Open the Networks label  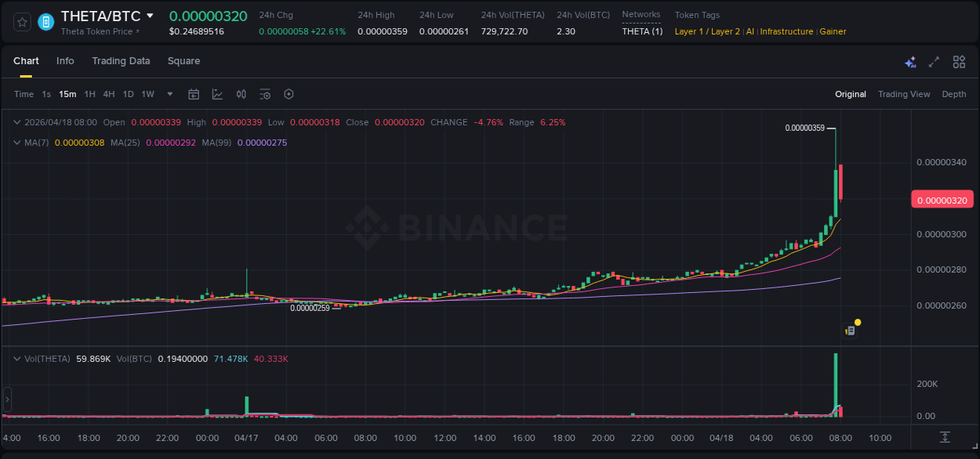pyautogui.click(x=641, y=14)
